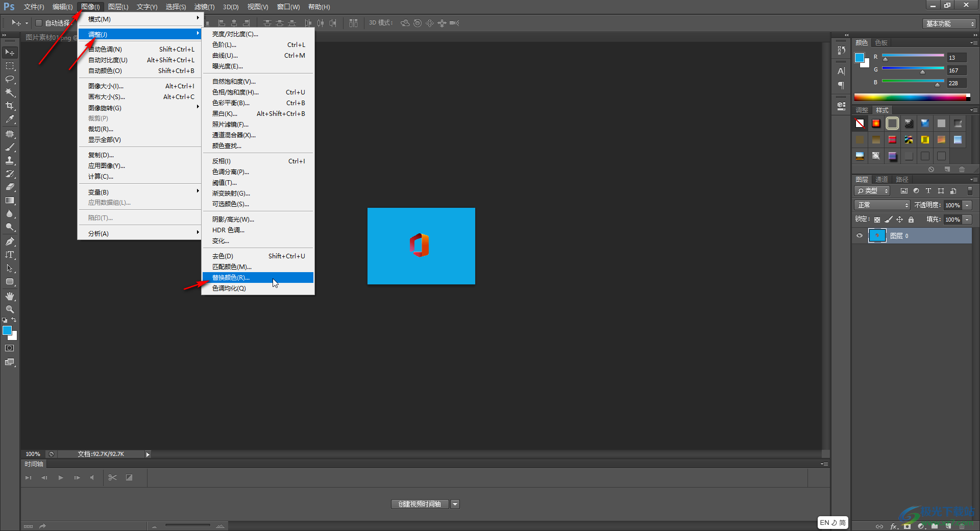This screenshot has width=980, height=531.
Task: Choose 替换颜色(R)... from adjustments submenu
Action: coord(258,277)
